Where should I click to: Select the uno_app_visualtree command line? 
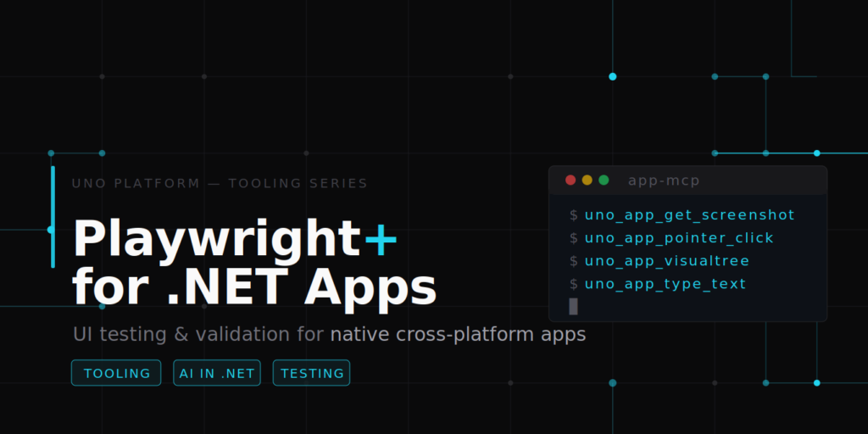click(659, 261)
